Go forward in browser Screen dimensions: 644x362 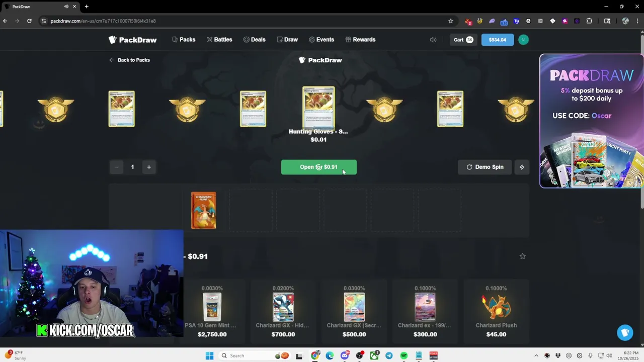pos(17,21)
